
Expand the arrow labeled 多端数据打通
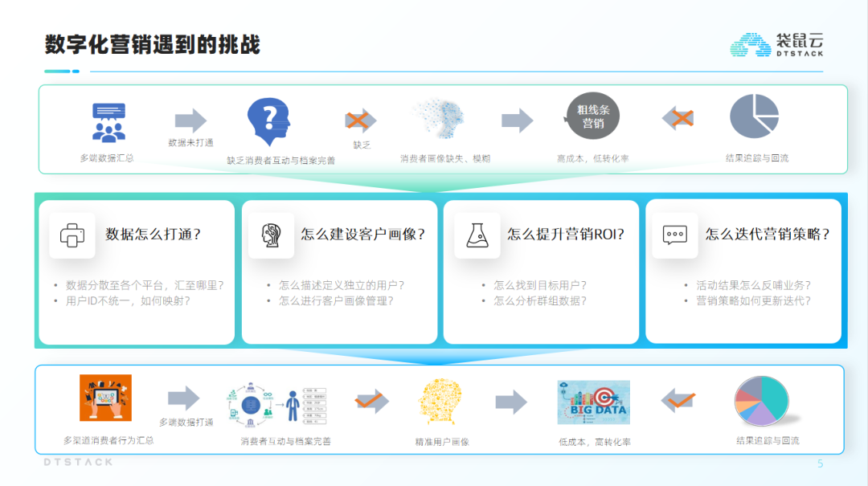click(x=186, y=399)
